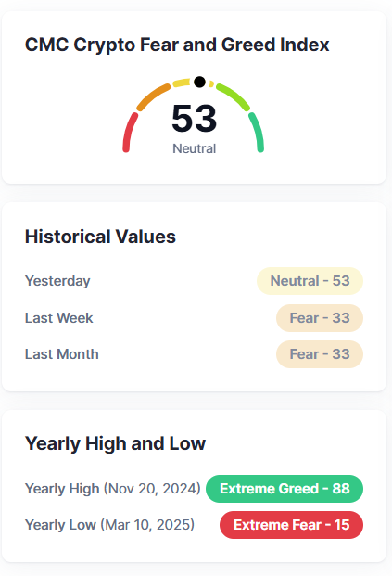Click the black gauge needle dot
The width and height of the screenshot is (392, 576).
point(199,82)
